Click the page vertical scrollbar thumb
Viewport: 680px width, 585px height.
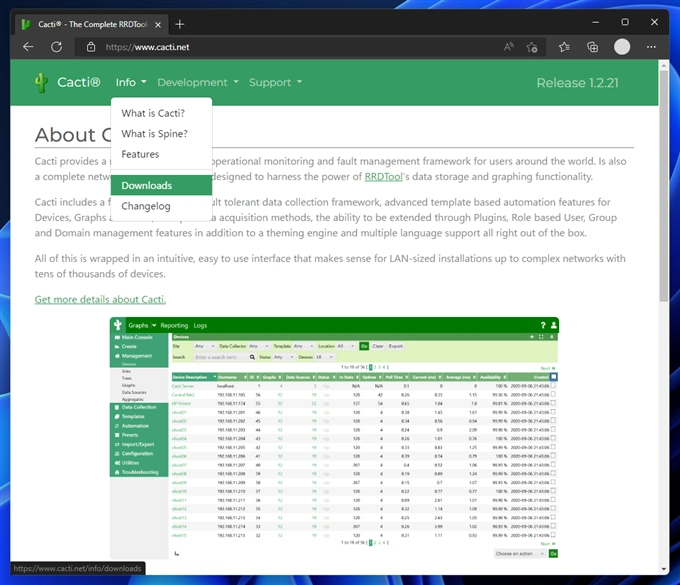pos(664,186)
